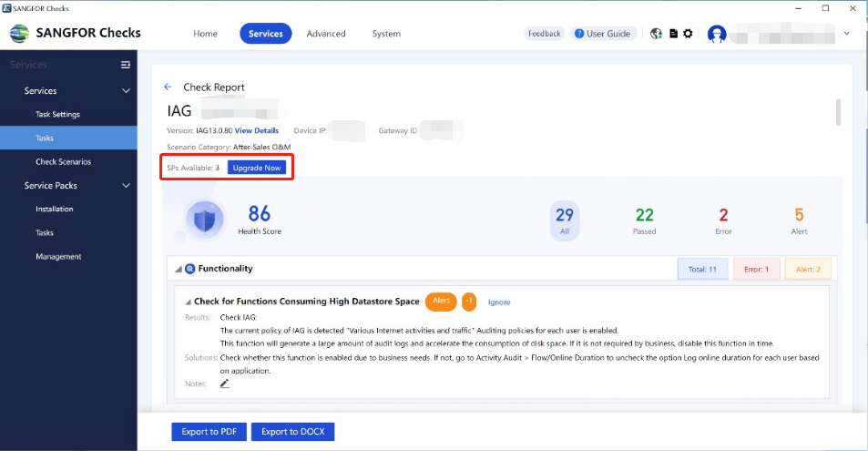Click the -1 score deduction tag
This screenshot has height=451, width=868.
click(469, 302)
